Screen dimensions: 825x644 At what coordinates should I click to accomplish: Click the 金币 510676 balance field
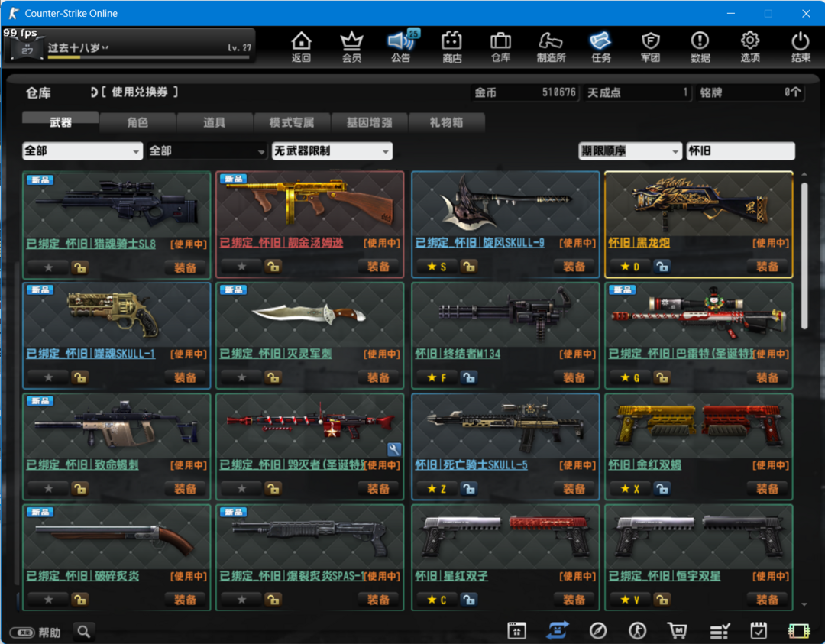(x=525, y=92)
